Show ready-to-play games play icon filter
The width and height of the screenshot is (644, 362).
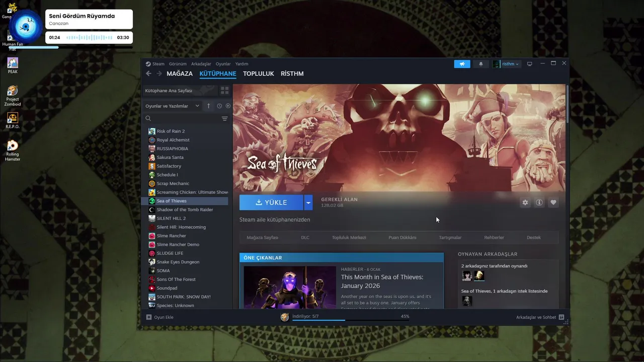pos(228,106)
